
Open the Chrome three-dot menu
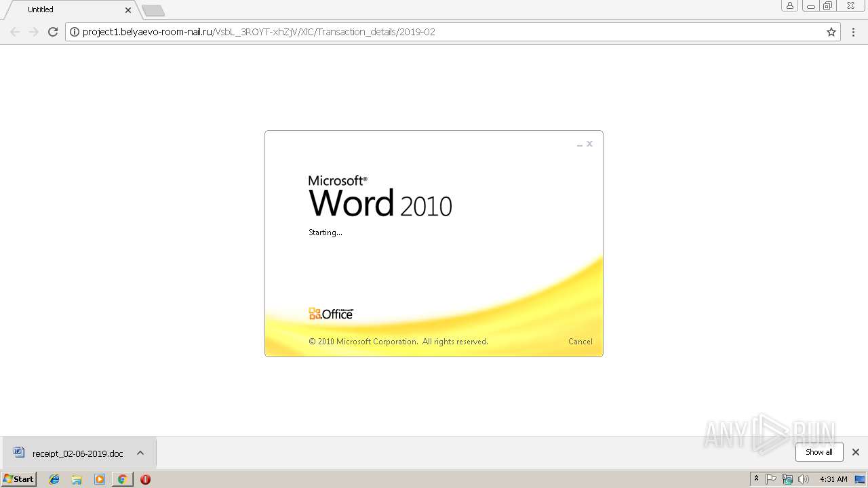pyautogui.click(x=854, y=32)
